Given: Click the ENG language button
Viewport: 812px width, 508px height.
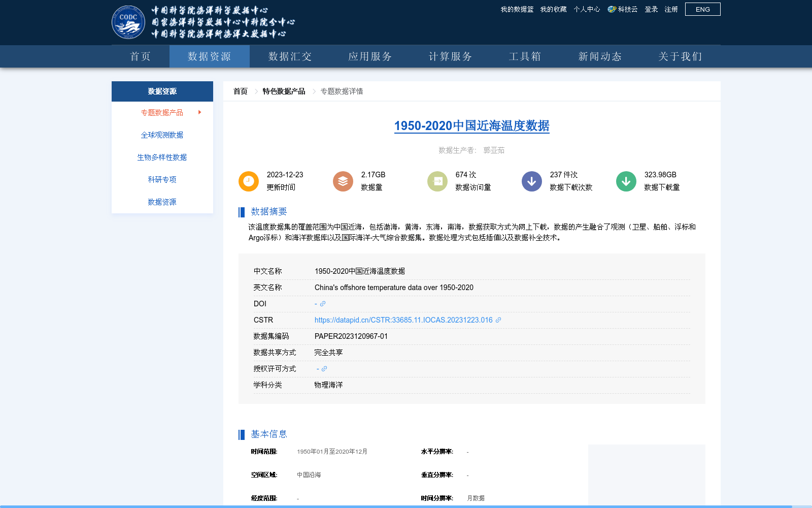Looking at the screenshot, I should click(x=702, y=9).
